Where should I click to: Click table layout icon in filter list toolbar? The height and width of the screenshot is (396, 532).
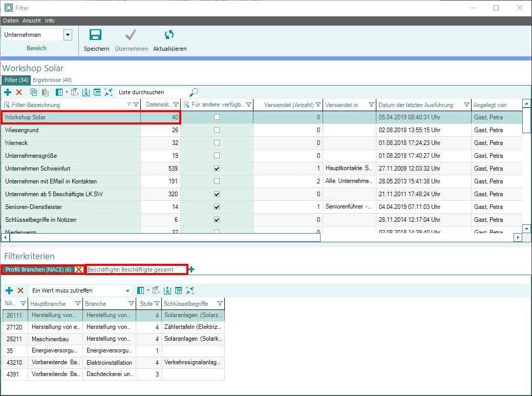97,92
